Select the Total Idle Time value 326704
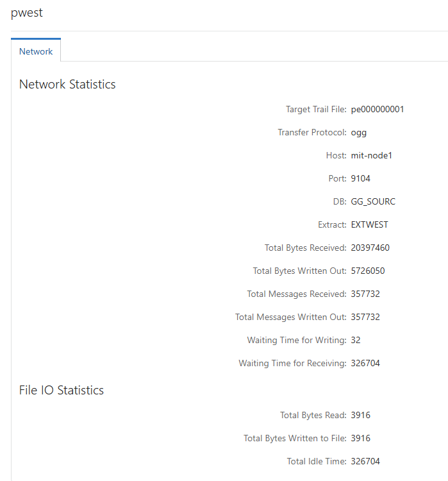Screen dimensions: 448x481 click(365, 461)
